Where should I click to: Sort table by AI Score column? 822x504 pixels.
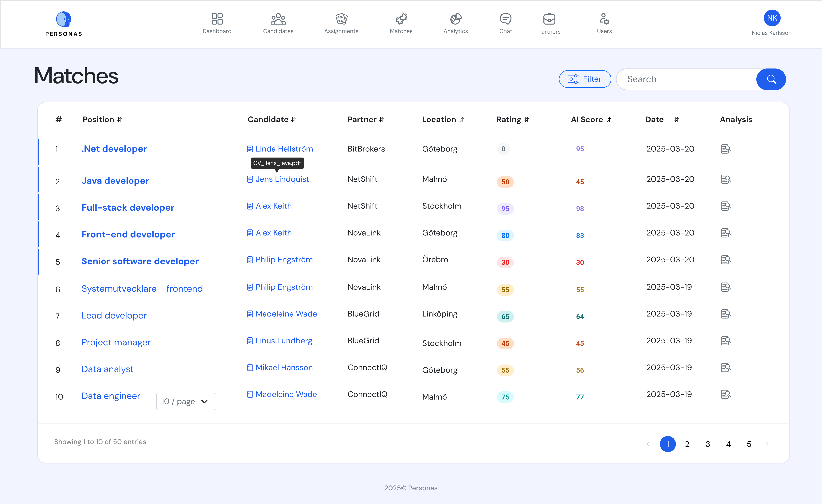tap(608, 119)
